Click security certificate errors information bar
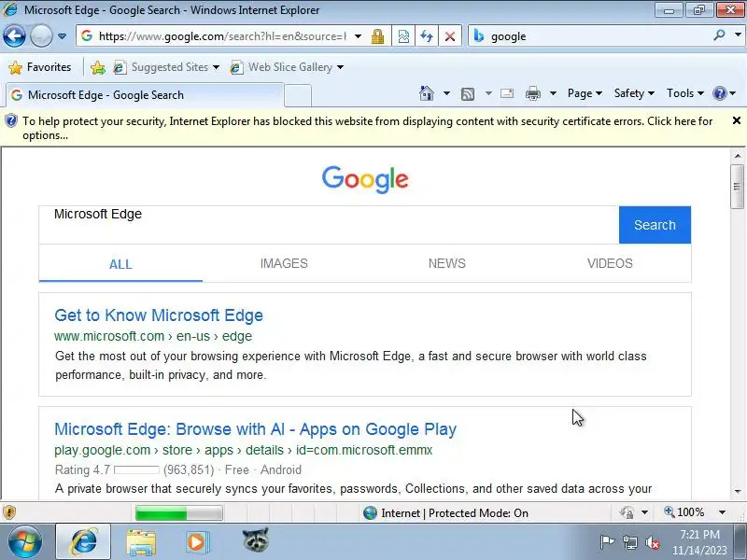 tap(367, 128)
